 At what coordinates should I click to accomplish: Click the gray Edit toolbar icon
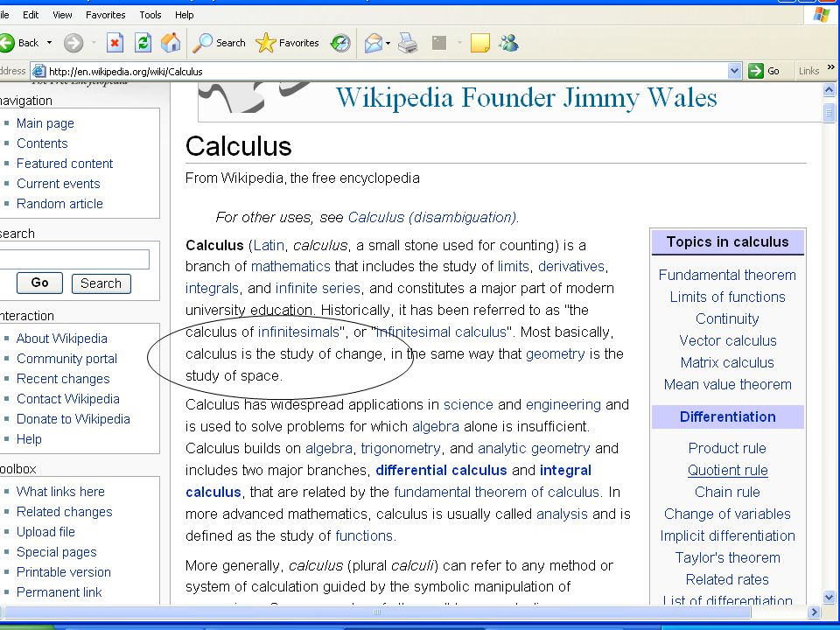pyautogui.click(x=439, y=43)
